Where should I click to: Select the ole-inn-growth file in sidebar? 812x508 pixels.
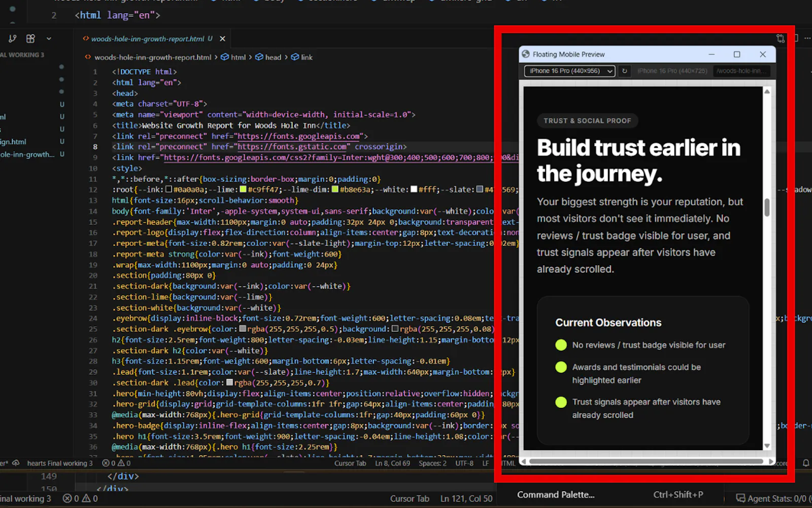click(x=27, y=154)
